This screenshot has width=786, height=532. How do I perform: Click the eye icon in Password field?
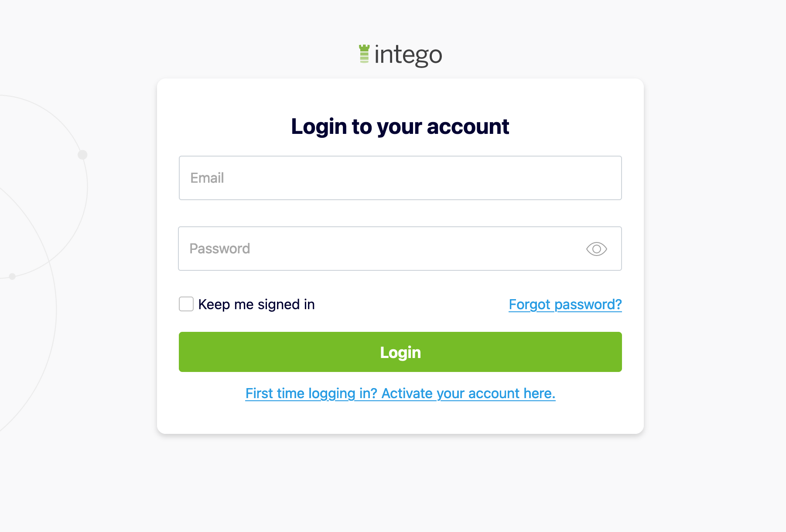(x=596, y=249)
